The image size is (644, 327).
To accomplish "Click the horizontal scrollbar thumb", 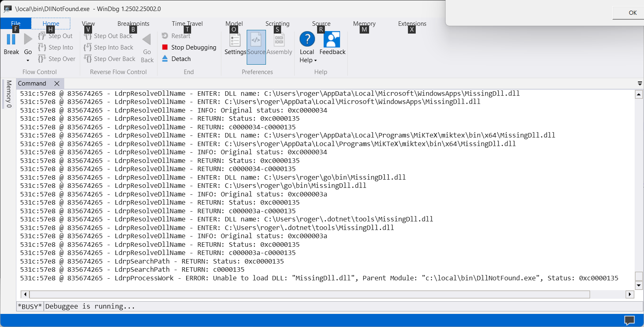I will (310, 294).
